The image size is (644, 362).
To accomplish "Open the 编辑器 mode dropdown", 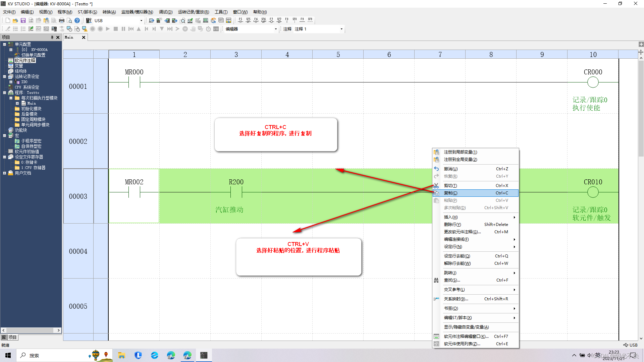I will click(276, 29).
